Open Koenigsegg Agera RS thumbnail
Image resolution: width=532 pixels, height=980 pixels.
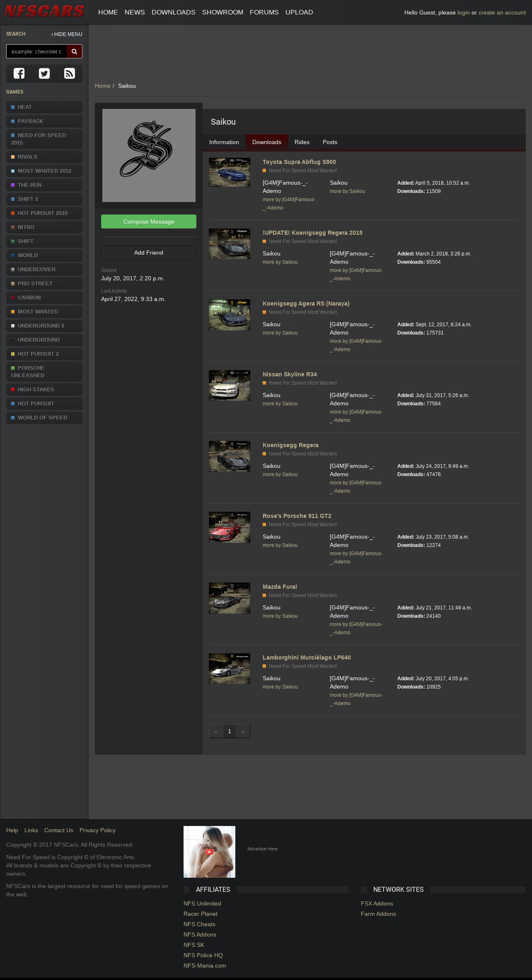click(x=230, y=315)
